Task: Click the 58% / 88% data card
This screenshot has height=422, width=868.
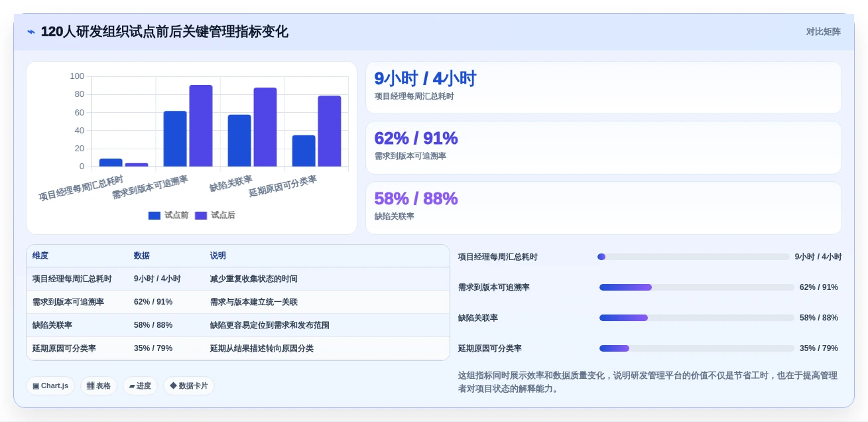Action: coord(603,208)
